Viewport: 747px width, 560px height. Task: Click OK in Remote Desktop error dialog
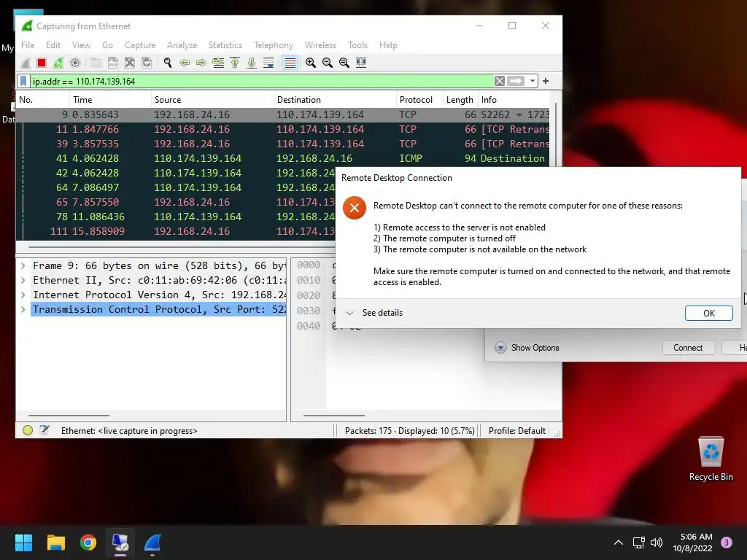click(709, 313)
